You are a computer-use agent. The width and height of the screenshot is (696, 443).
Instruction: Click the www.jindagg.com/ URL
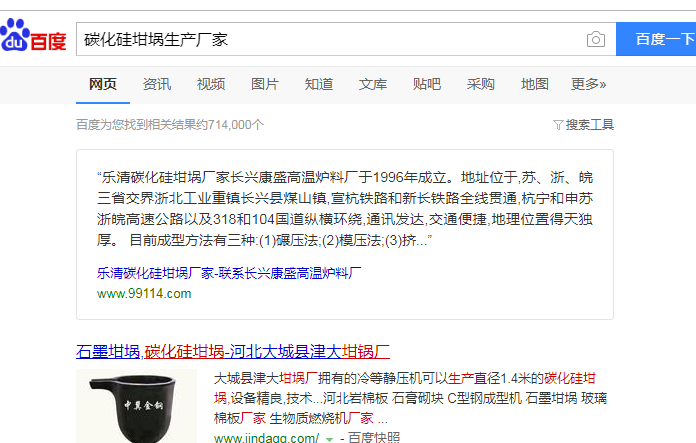[x=266, y=438]
